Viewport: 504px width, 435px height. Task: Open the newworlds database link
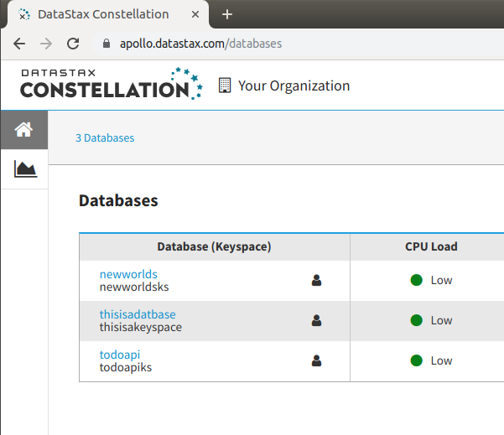point(128,274)
